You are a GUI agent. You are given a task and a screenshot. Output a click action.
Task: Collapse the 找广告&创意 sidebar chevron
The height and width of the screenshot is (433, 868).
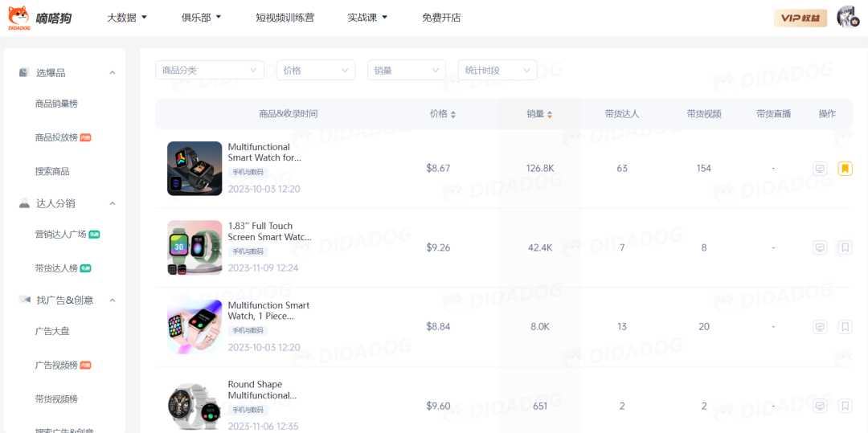113,300
